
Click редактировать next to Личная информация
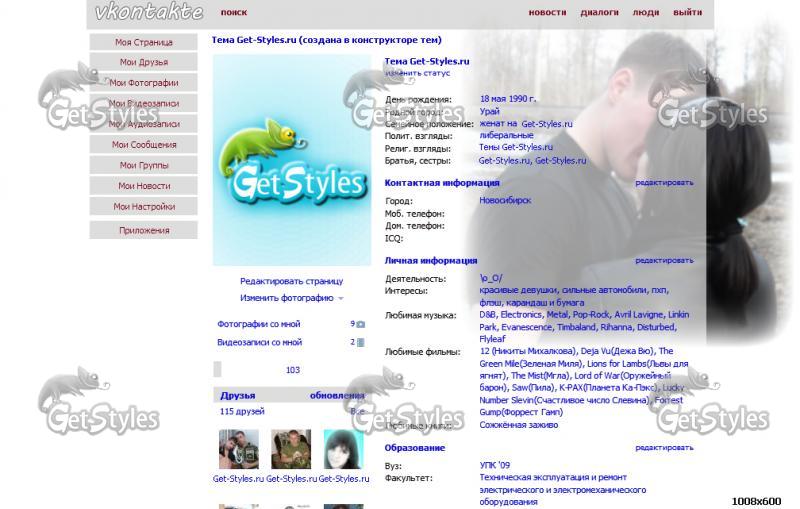pyautogui.click(x=664, y=260)
